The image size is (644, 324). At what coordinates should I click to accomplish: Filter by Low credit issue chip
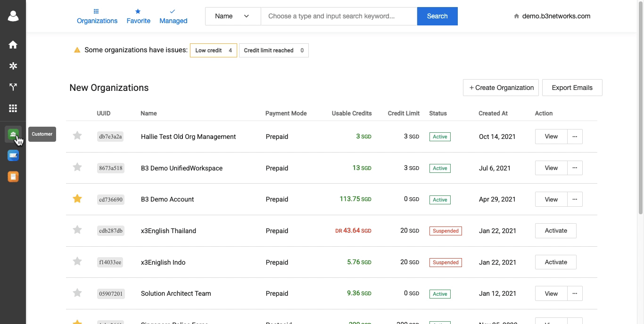point(213,50)
